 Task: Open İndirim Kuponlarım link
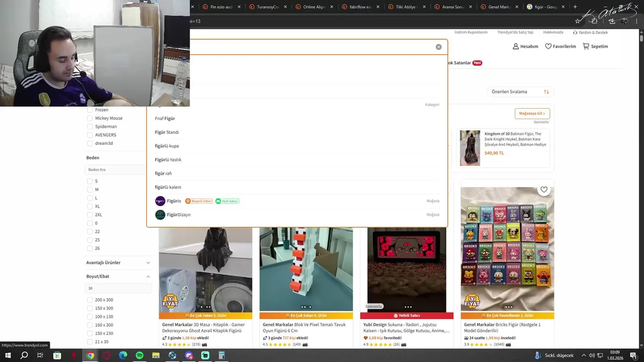471,32
